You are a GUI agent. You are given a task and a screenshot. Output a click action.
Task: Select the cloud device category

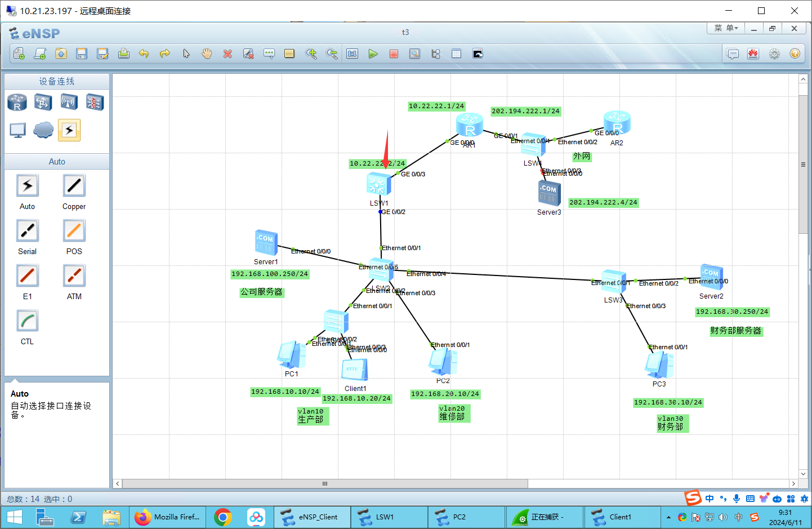[x=43, y=130]
